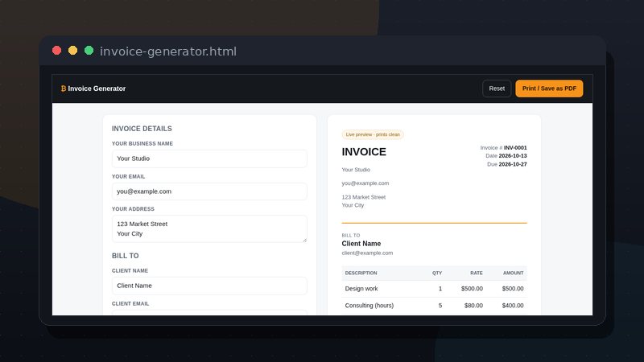This screenshot has height=362, width=644.
Task: Click 'Your Studio' in the preview
Action: [x=356, y=170]
